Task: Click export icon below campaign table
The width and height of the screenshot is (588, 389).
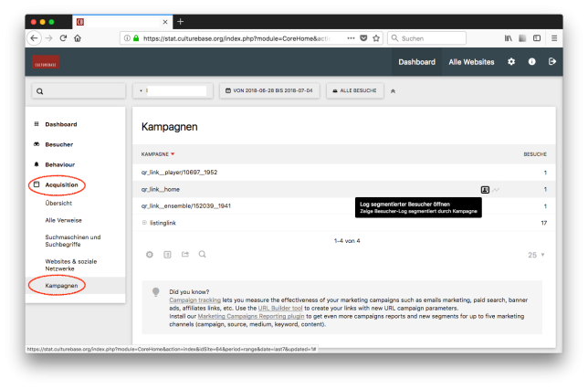Action: (x=184, y=254)
